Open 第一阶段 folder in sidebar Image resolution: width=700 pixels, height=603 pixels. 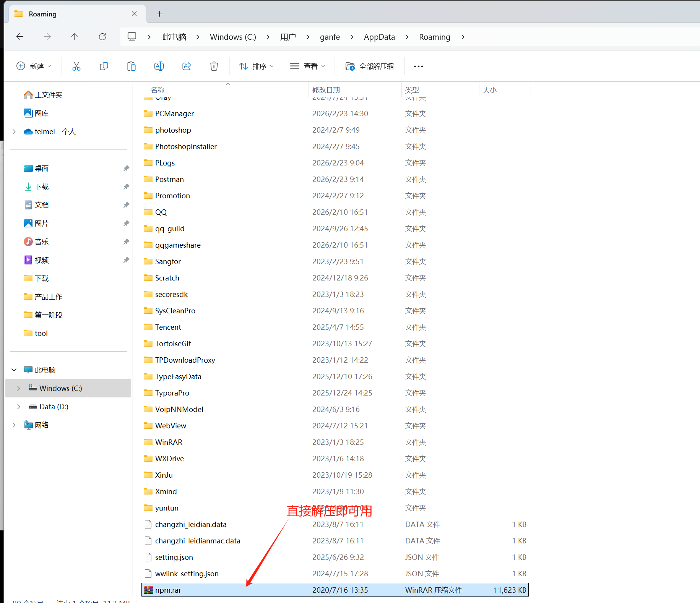(x=43, y=315)
